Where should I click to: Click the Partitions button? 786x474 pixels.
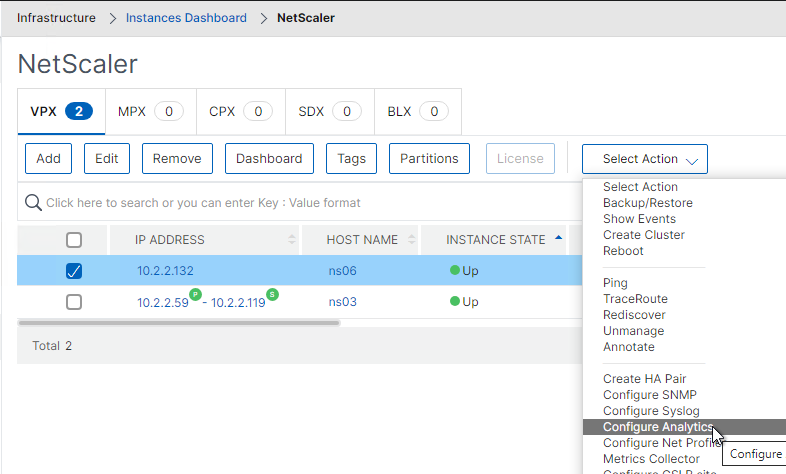pyautogui.click(x=429, y=159)
